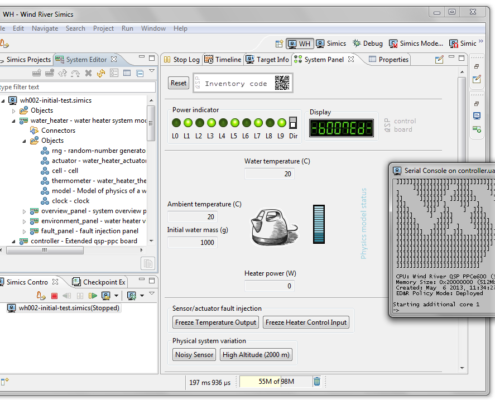The width and height of the screenshot is (495, 400).
Task: Click the Reset button
Action: tap(178, 83)
